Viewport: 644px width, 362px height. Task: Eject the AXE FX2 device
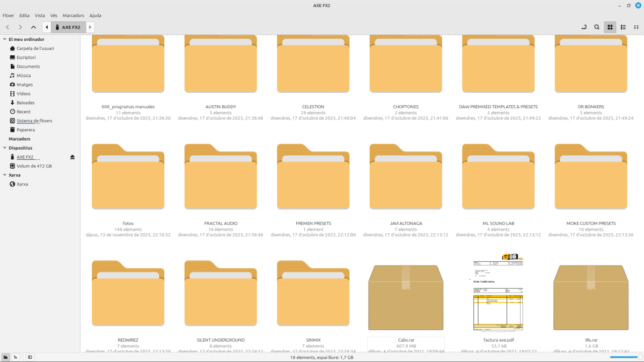pyautogui.click(x=72, y=157)
